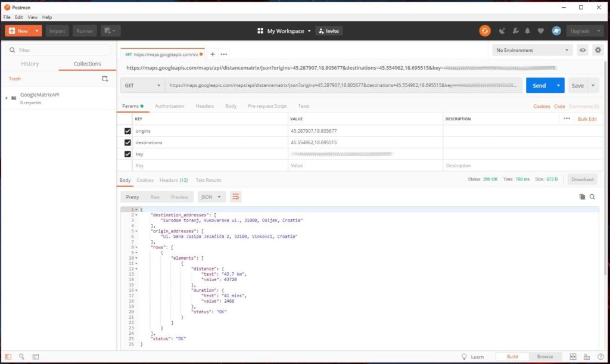Click the orange sync status icon
This screenshot has width=610, height=364.
tap(485, 31)
